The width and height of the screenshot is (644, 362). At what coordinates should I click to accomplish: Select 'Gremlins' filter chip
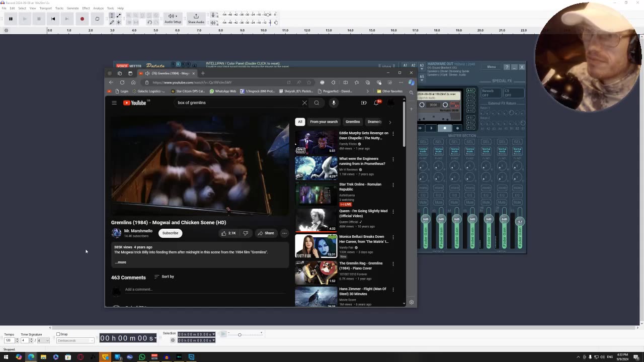tap(353, 122)
